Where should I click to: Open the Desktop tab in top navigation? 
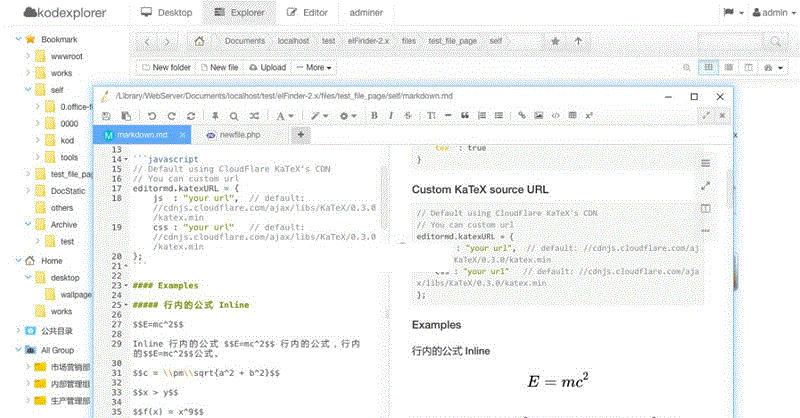coord(166,13)
